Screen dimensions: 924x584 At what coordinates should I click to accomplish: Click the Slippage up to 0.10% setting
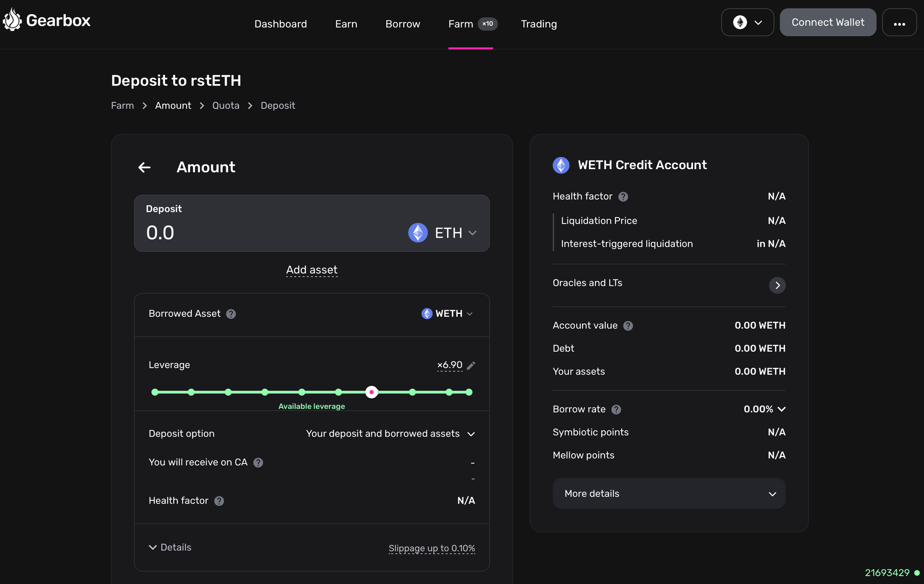pyautogui.click(x=432, y=548)
